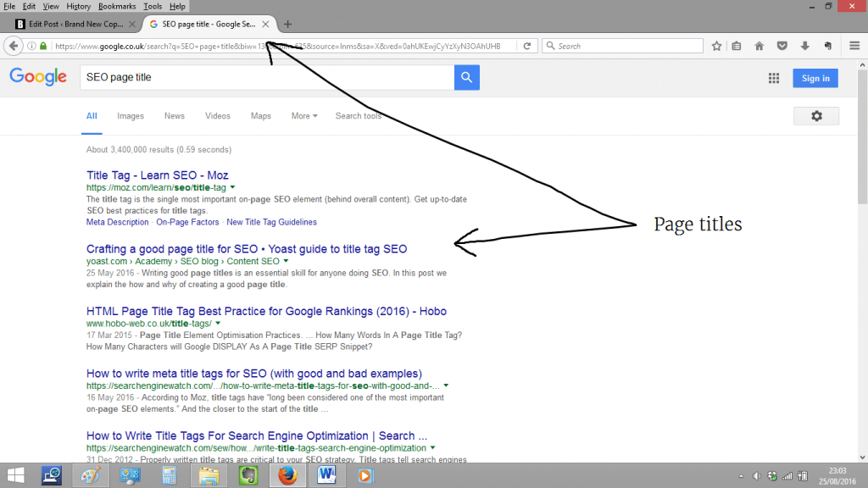This screenshot has width=868, height=488.
Task: Expand the More search filter dropdown
Action: click(304, 116)
